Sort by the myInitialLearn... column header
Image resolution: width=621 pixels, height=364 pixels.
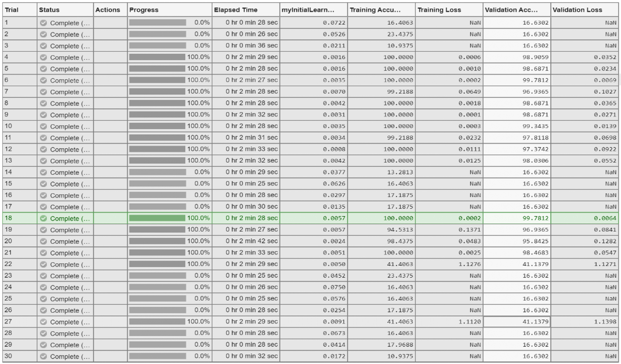(x=314, y=10)
